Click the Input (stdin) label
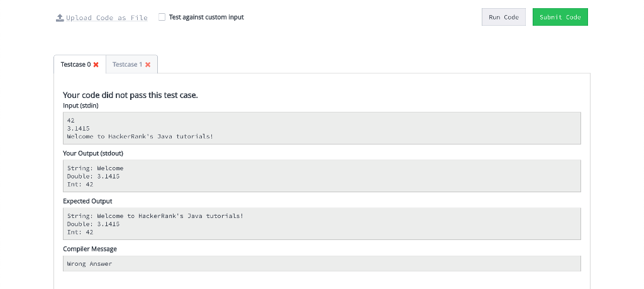The width and height of the screenshot is (644, 289). tap(80, 106)
